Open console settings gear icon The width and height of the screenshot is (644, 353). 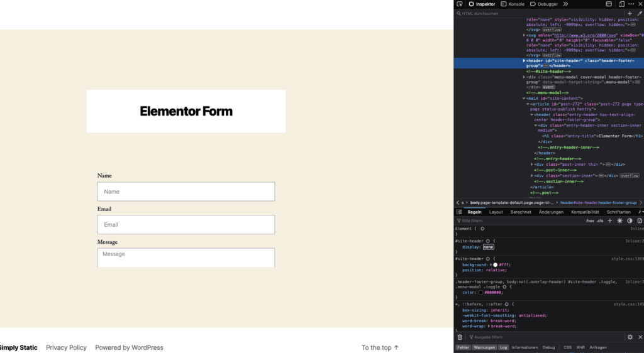click(630, 337)
